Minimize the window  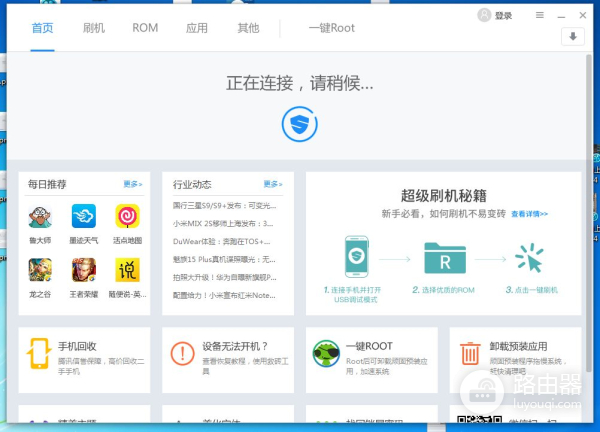pyautogui.click(x=561, y=16)
